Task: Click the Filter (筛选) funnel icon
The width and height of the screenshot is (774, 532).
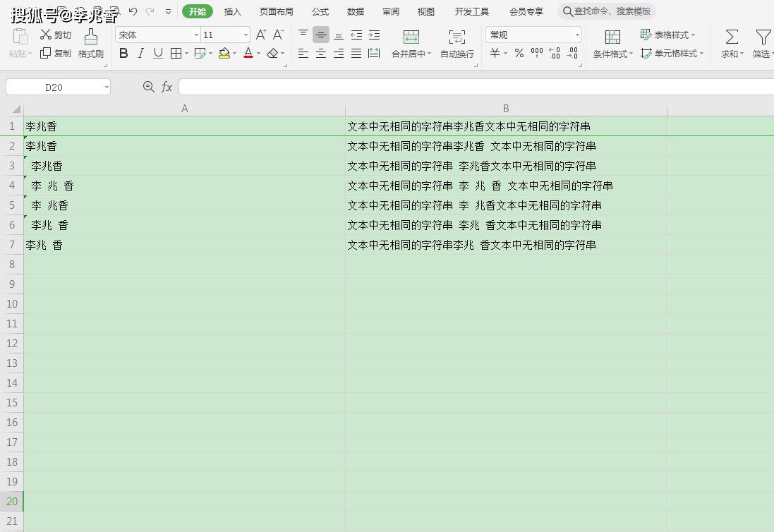Action: (x=763, y=37)
